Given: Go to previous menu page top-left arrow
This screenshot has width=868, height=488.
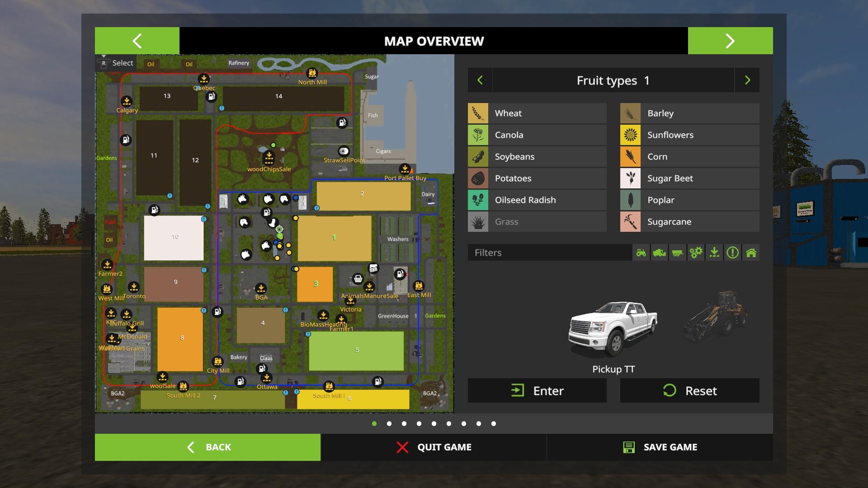Looking at the screenshot, I should [137, 41].
